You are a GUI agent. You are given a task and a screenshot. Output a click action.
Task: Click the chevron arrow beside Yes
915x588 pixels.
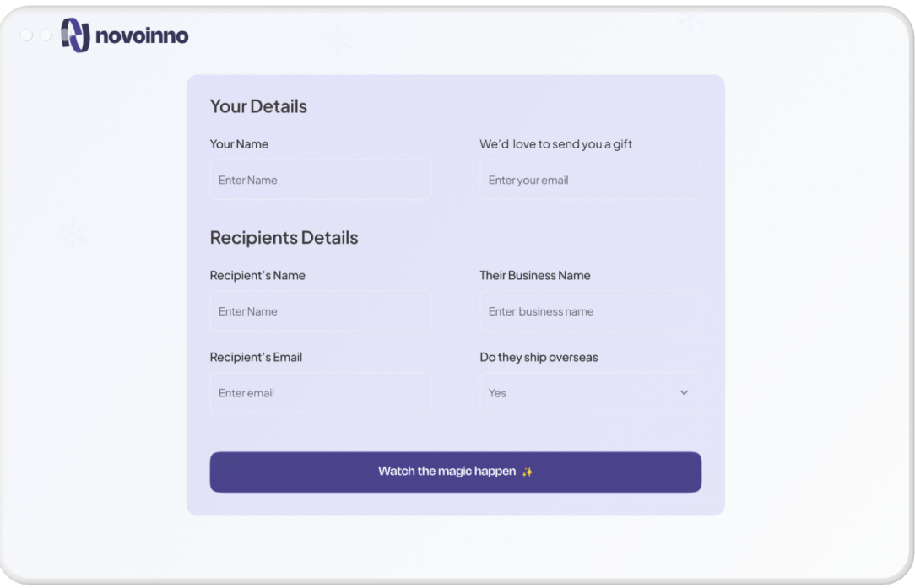684,392
